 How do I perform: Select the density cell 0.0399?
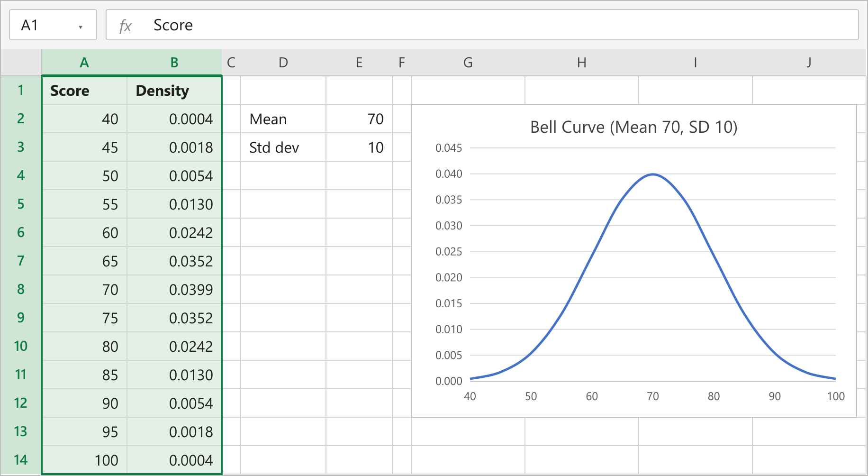point(174,289)
